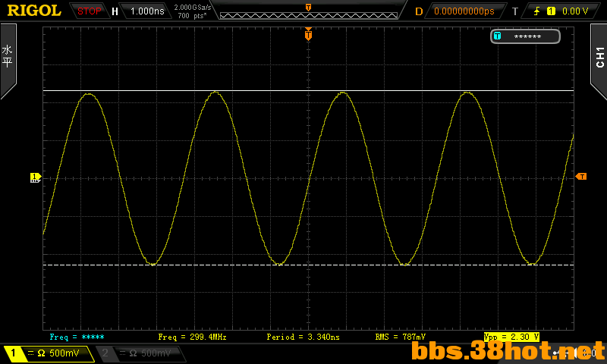Click the 700 pts memory depth readout

tap(193, 16)
